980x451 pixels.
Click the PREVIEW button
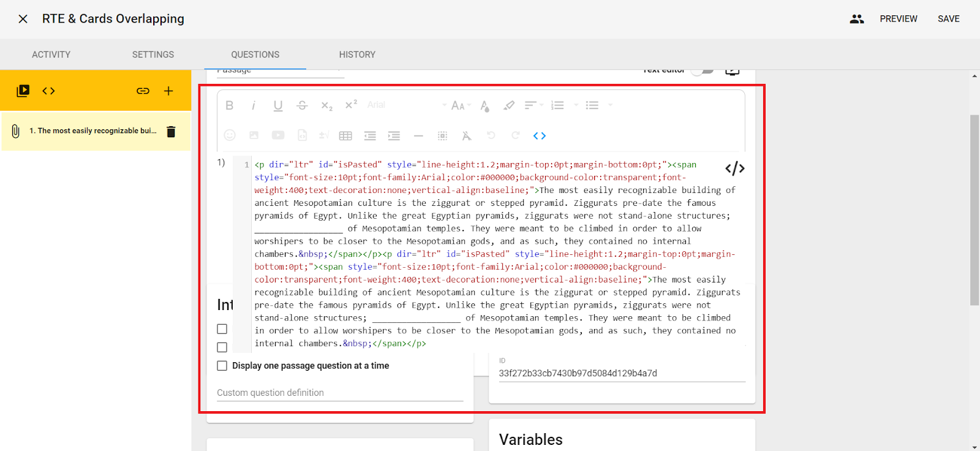click(899, 19)
